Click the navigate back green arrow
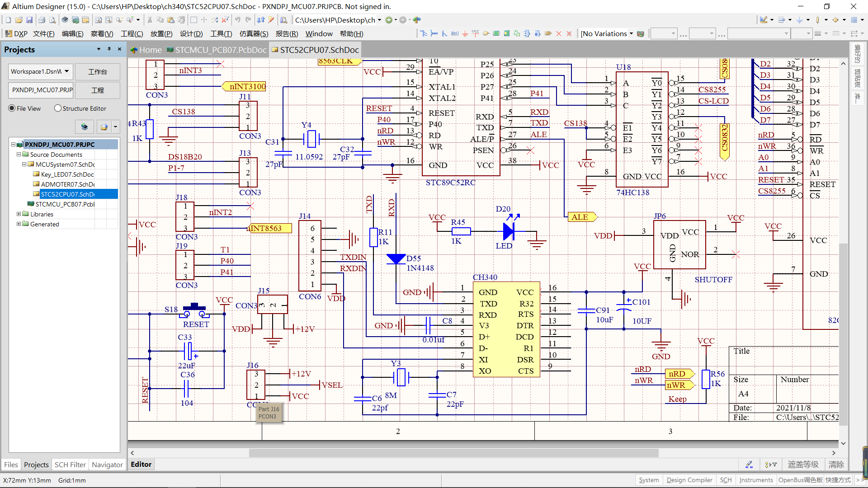Screen dimensions: 868x488 coord(389,20)
